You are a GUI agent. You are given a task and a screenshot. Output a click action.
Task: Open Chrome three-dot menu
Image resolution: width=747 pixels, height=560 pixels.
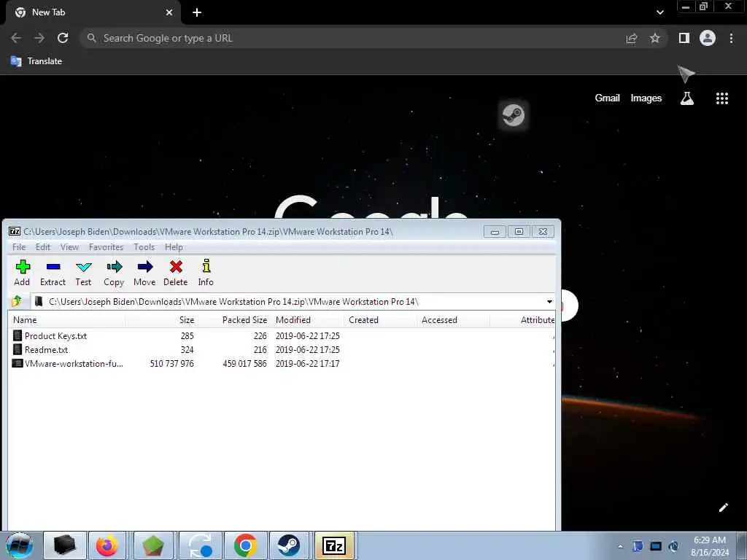coord(731,38)
